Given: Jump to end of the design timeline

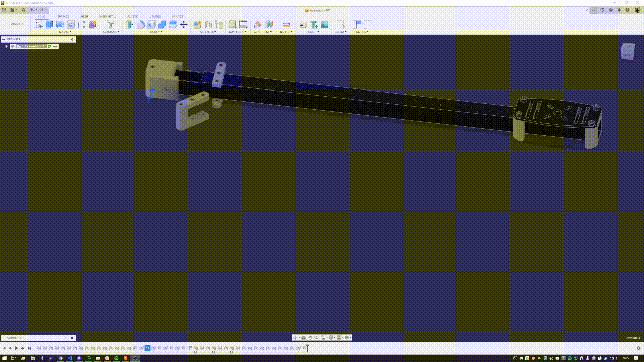Looking at the screenshot, I should (x=29, y=348).
